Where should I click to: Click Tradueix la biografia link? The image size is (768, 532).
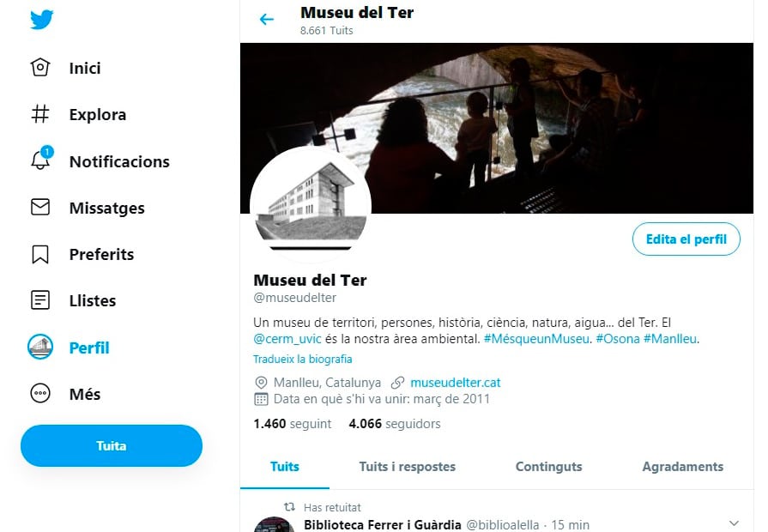point(303,359)
